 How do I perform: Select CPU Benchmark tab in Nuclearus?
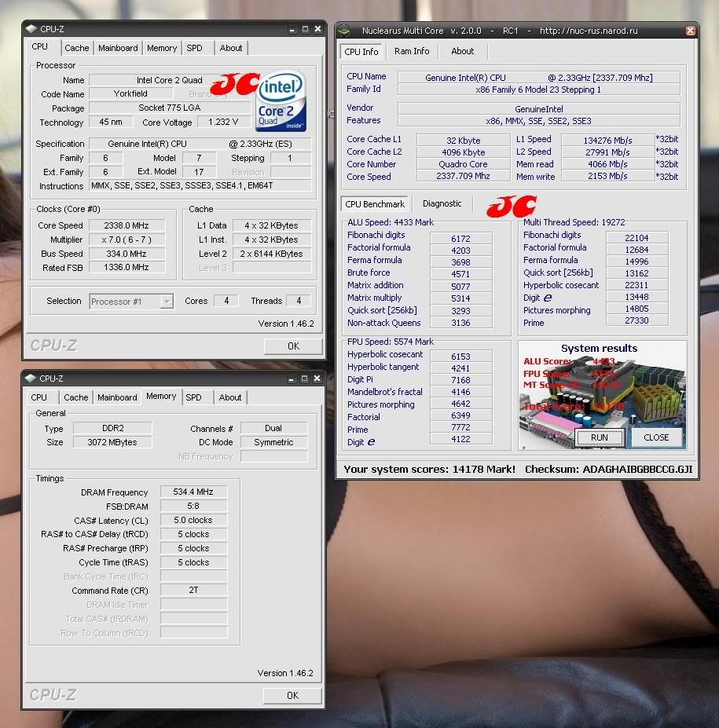pos(375,204)
